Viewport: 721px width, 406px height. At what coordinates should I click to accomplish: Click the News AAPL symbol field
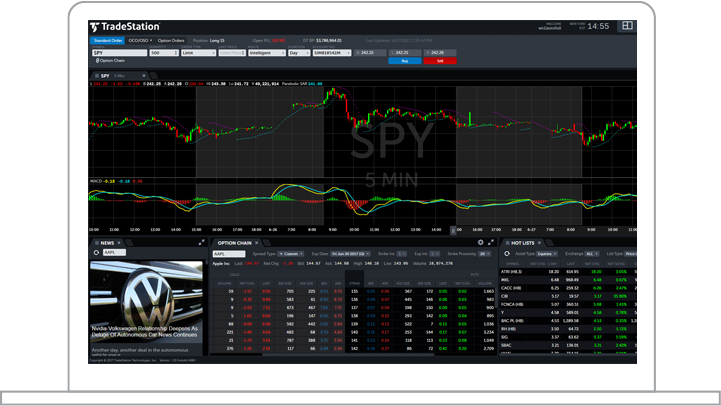pos(114,252)
